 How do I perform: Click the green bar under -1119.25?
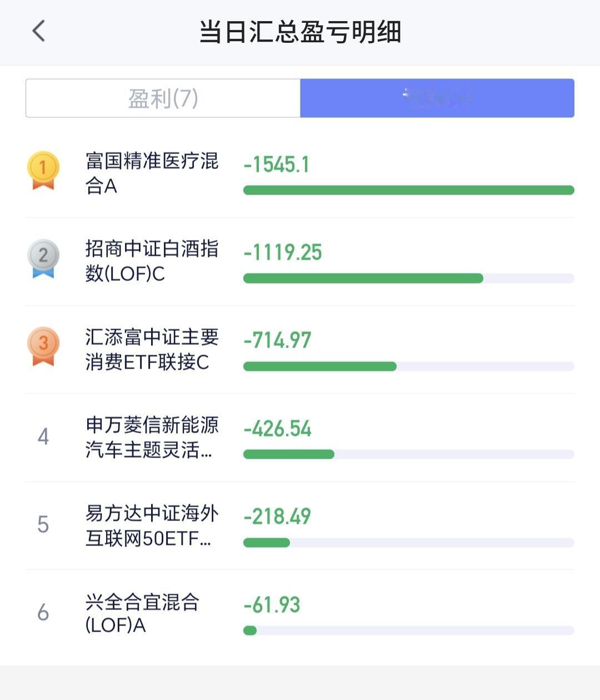point(363,278)
